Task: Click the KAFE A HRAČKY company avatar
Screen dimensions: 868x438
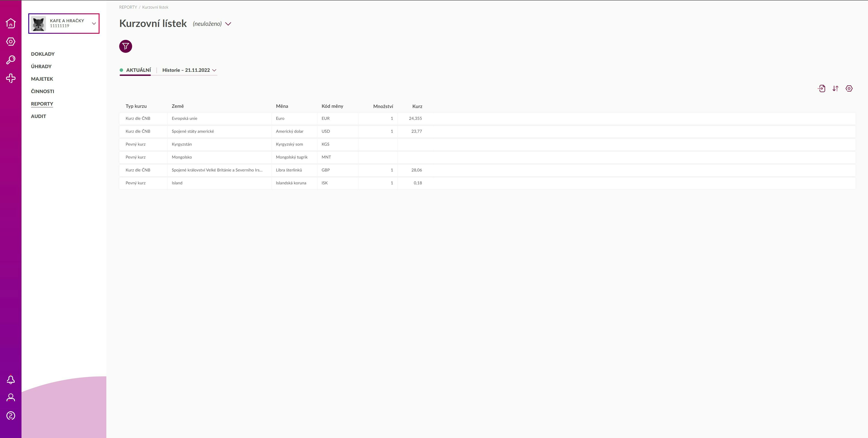Action: click(38, 24)
